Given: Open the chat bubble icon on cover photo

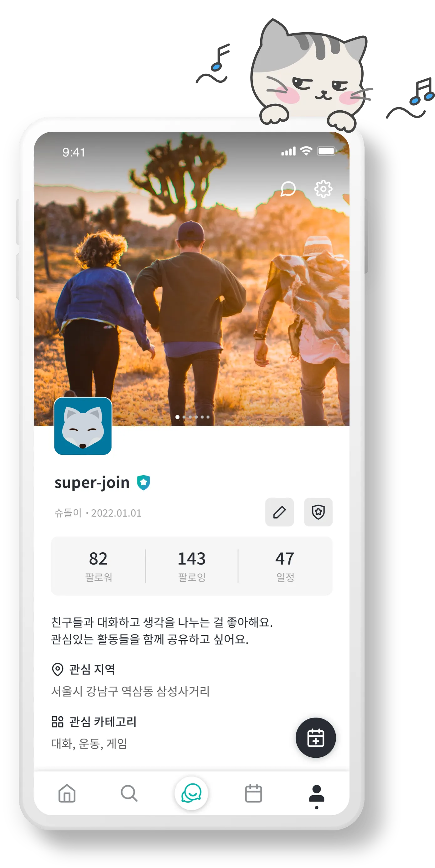Looking at the screenshot, I should tap(288, 189).
